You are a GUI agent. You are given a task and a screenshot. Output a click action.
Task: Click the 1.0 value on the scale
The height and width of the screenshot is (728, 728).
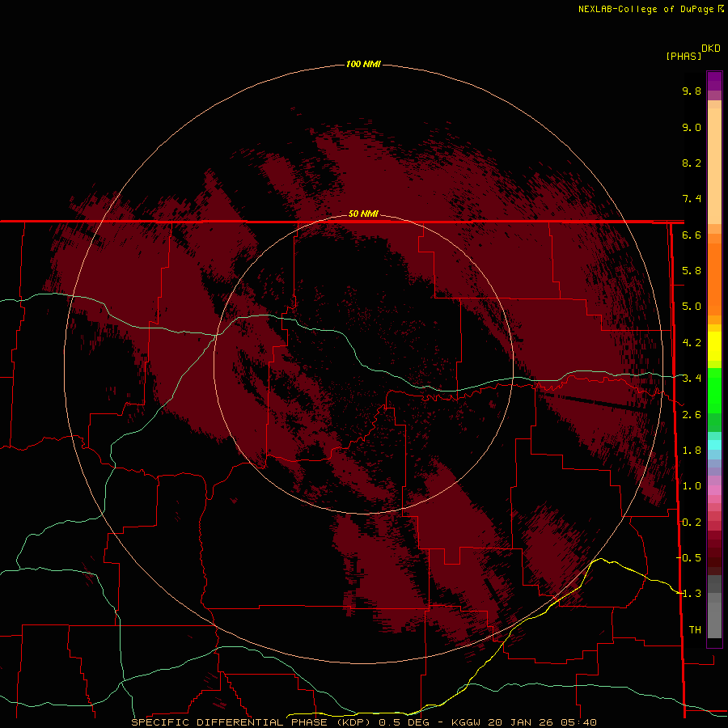point(692,486)
